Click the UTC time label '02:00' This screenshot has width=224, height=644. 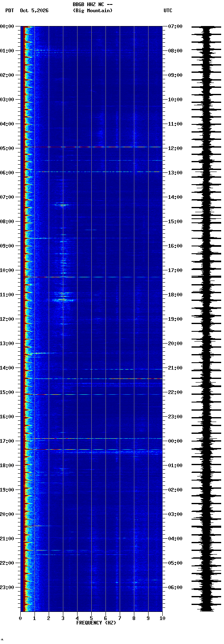tap(175, 490)
